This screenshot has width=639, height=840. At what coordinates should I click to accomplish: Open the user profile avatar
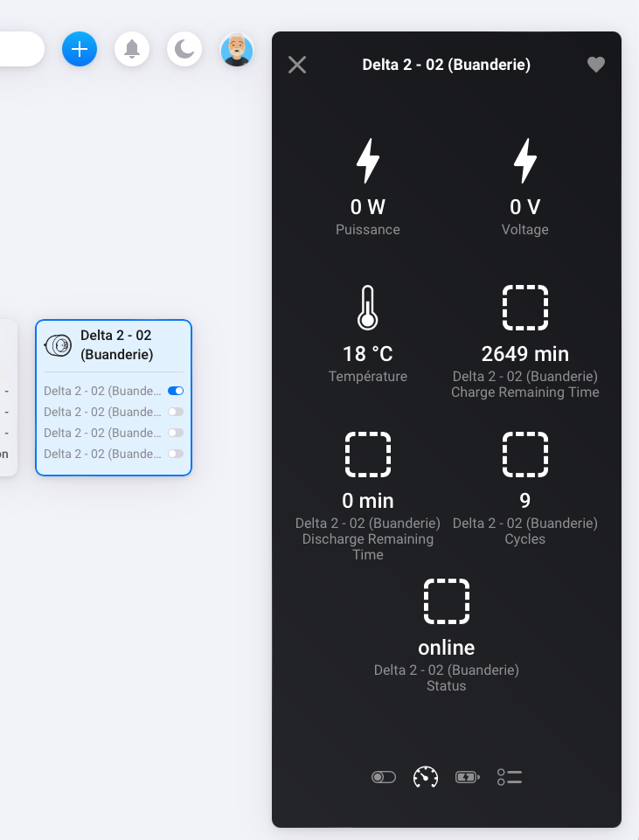coord(237,49)
